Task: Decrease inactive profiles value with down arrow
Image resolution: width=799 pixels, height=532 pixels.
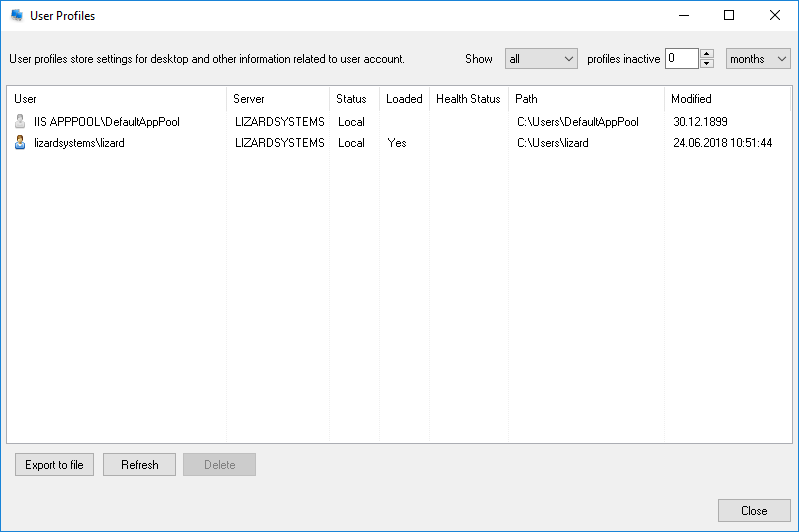Action: [707, 64]
